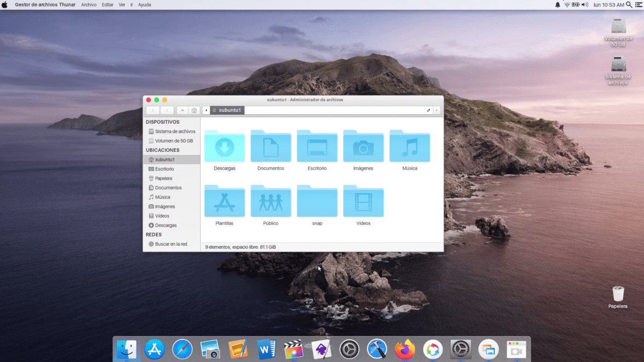Click the xubuntu1 path bar tab
The image size is (644, 362).
(x=228, y=109)
